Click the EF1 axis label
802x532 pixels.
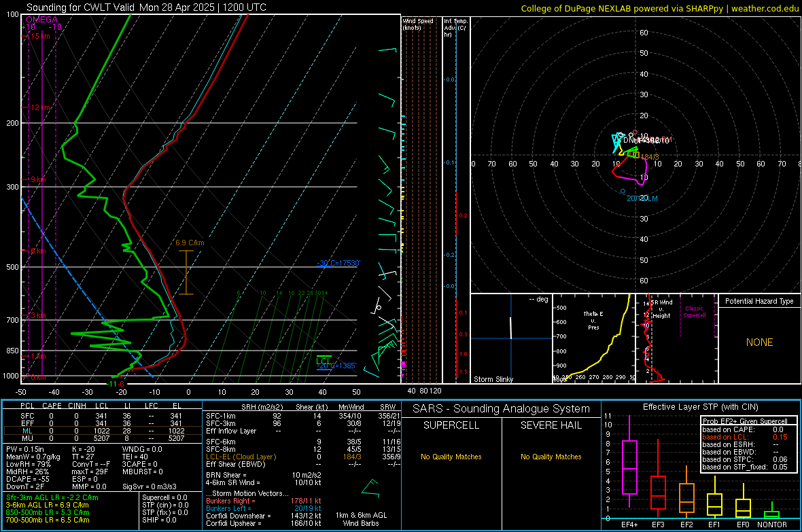[714, 525]
